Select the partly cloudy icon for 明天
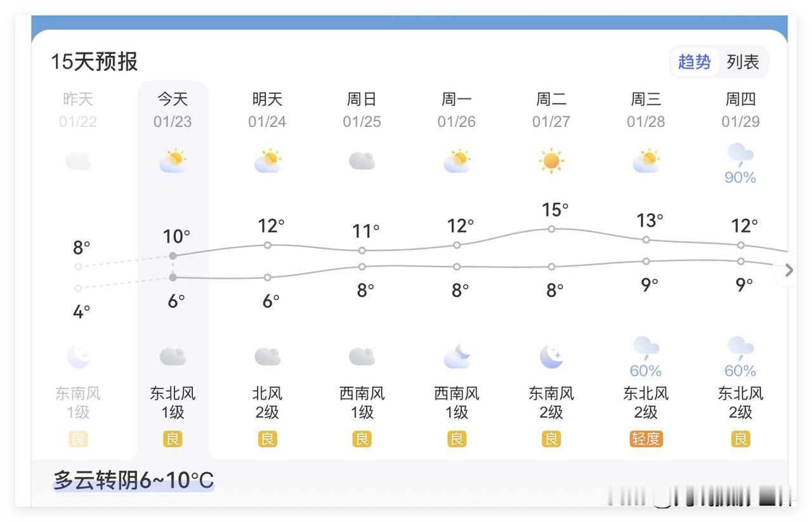Image resolution: width=812 pixels, height=522 pixels. point(267,160)
